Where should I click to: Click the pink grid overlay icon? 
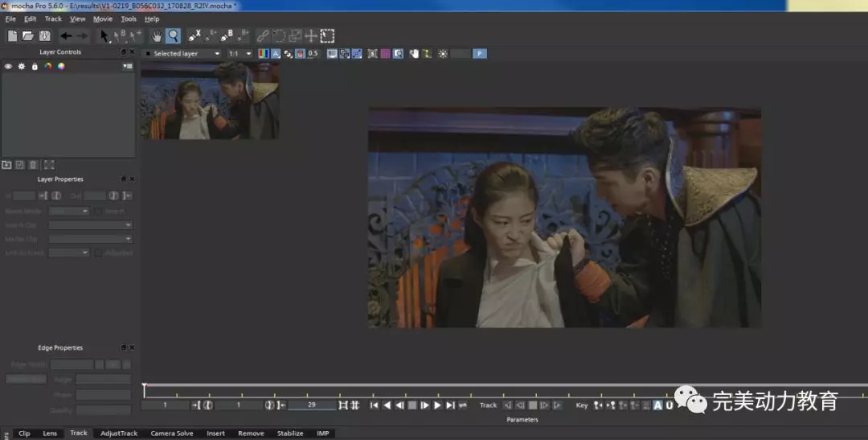coord(385,54)
